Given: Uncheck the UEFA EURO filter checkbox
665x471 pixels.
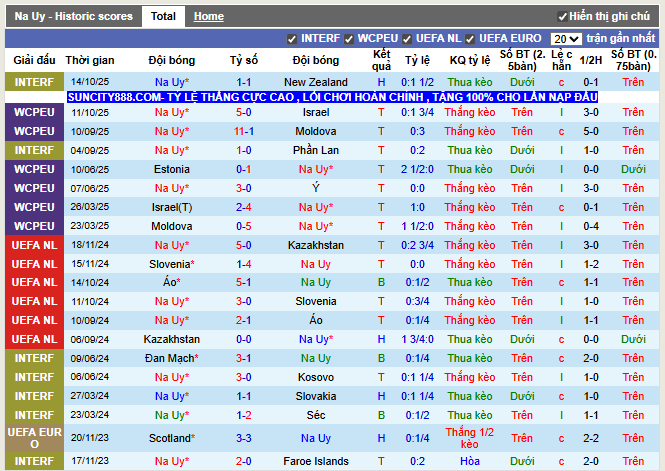Looking at the screenshot, I should (x=469, y=39).
